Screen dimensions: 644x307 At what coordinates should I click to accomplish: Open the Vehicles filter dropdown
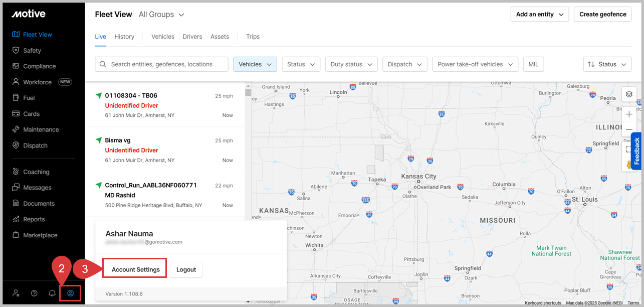click(x=255, y=64)
